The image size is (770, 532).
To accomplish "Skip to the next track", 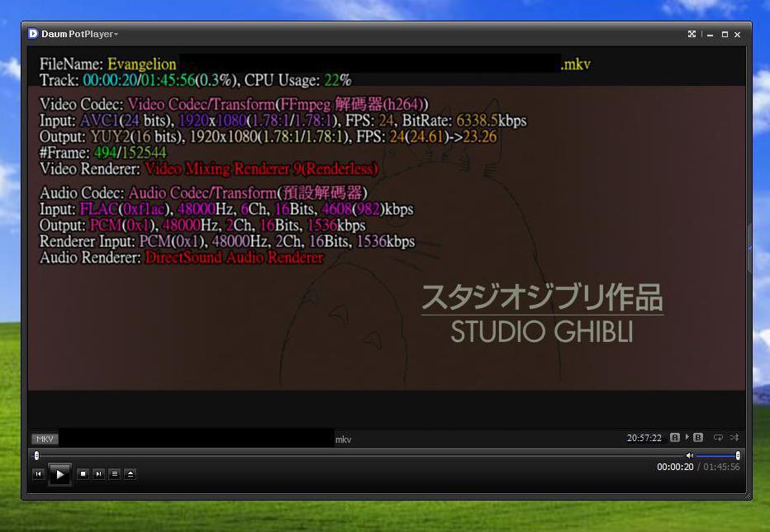I will 98,473.
